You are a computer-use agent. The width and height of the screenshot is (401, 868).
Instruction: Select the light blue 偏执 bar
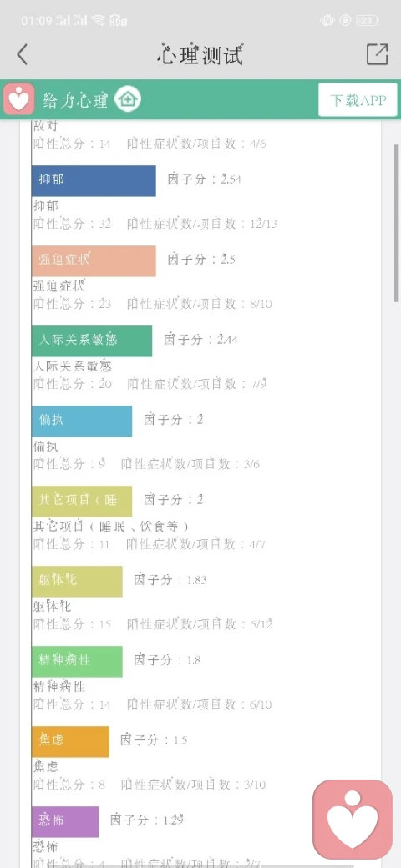[x=82, y=421]
